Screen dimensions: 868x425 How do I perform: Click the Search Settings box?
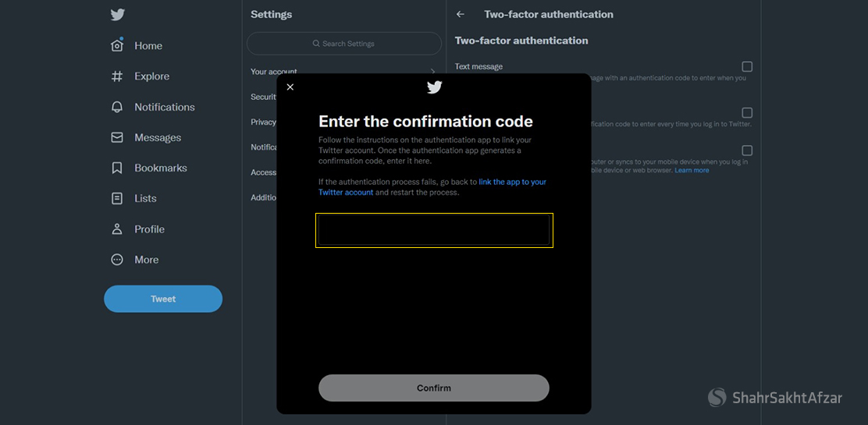344,44
